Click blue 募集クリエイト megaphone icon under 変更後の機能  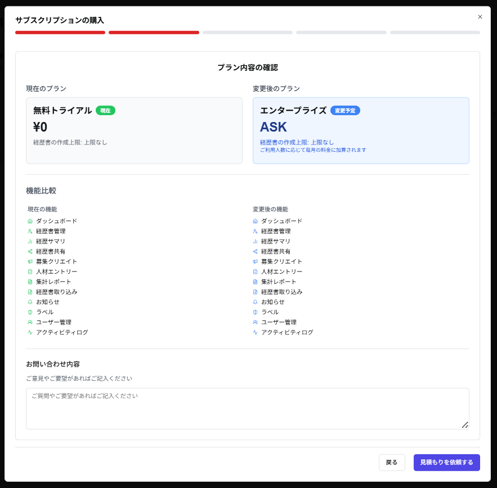coord(255,261)
